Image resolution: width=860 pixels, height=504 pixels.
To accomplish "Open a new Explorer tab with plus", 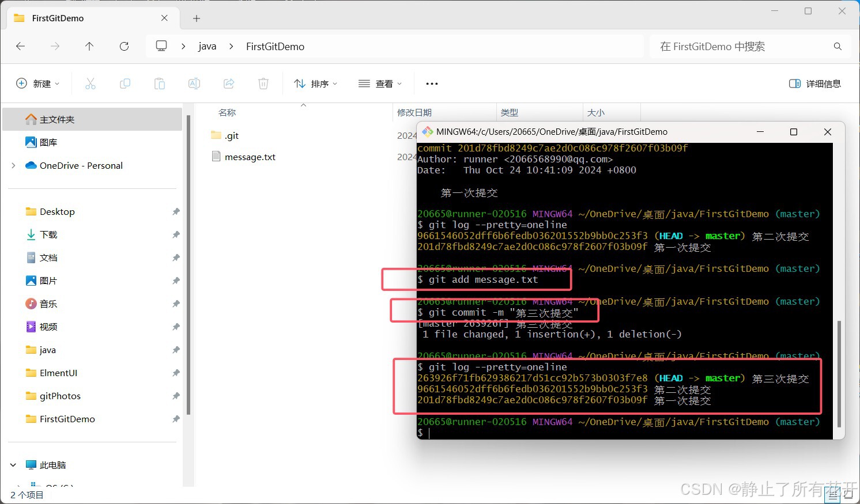I will (x=197, y=18).
